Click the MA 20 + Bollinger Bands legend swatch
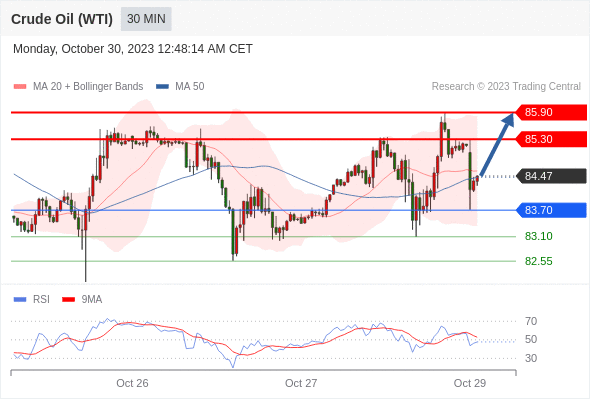This screenshot has width=590, height=400. pyautogui.click(x=20, y=87)
